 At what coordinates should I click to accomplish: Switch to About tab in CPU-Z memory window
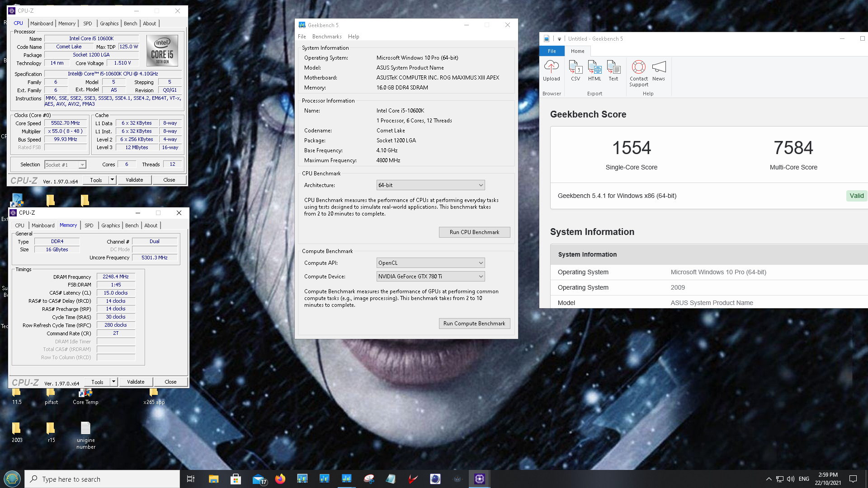151,225
